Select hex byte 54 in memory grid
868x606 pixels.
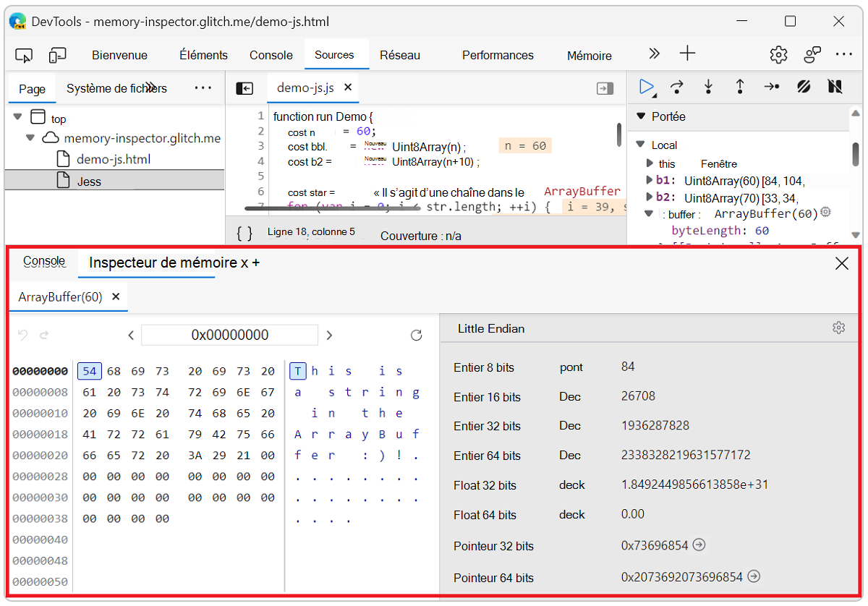tap(90, 371)
